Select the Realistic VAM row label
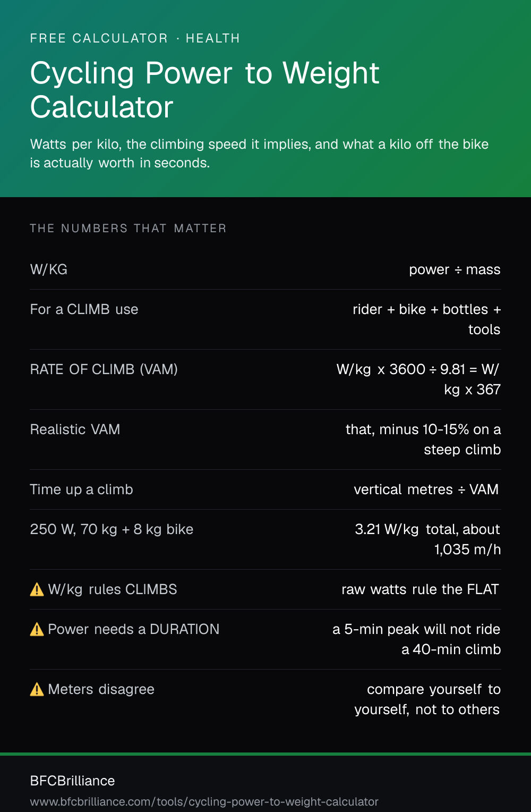Viewport: 531px width, 812px height. pyautogui.click(x=75, y=429)
